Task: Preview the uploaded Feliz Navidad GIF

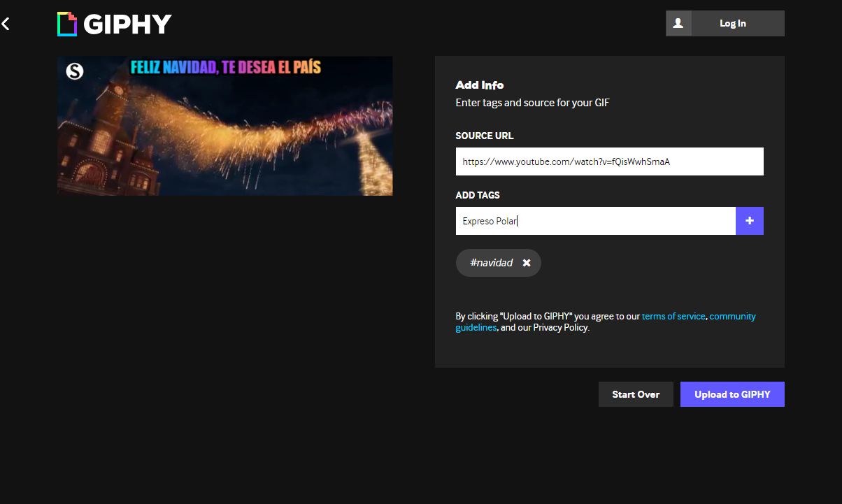Action: (225, 126)
